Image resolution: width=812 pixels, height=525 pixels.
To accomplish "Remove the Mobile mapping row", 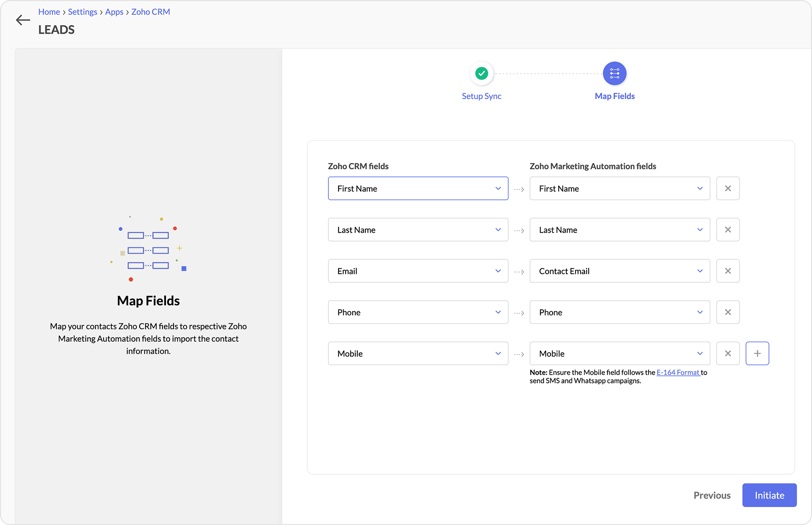I will [728, 353].
